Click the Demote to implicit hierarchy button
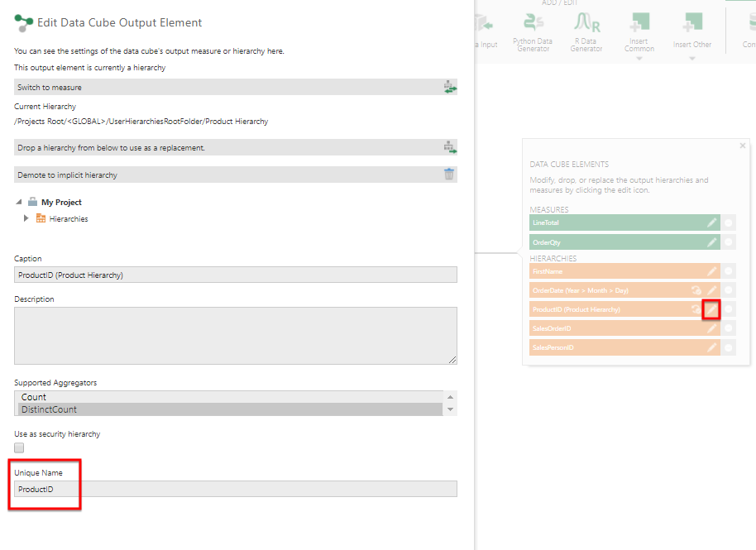The width and height of the screenshot is (756, 550). click(223, 175)
